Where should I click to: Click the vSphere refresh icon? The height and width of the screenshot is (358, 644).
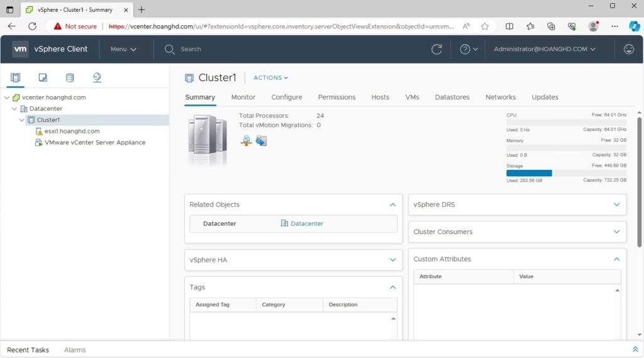pos(436,49)
